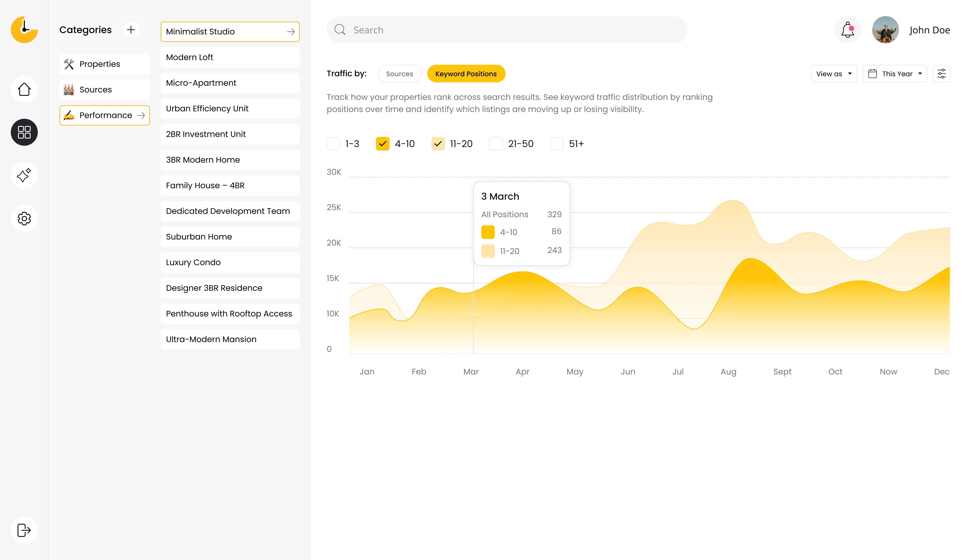Select Keyword Positions tab
The image size is (972, 560).
click(x=466, y=74)
